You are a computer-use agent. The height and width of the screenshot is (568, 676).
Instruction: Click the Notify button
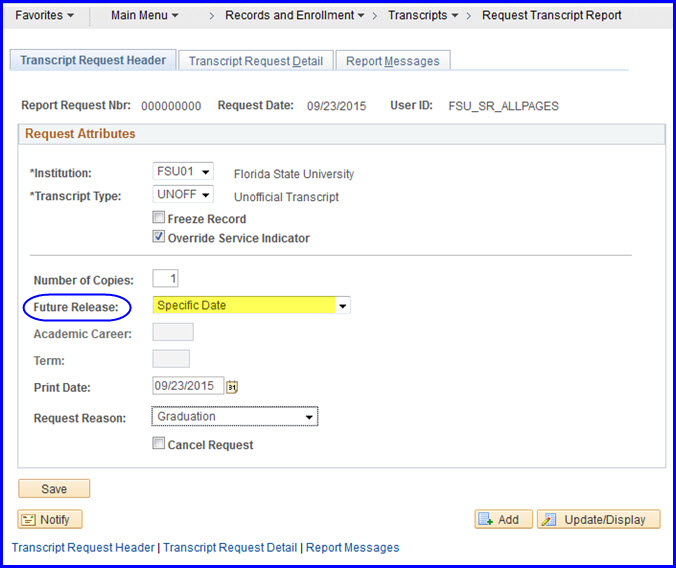50,519
